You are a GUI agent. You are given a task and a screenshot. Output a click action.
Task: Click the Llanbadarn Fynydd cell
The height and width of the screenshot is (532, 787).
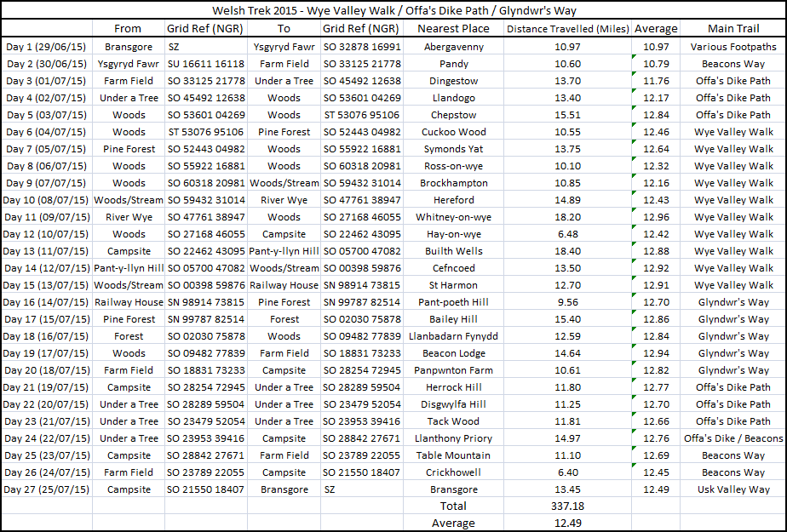pos(454,336)
